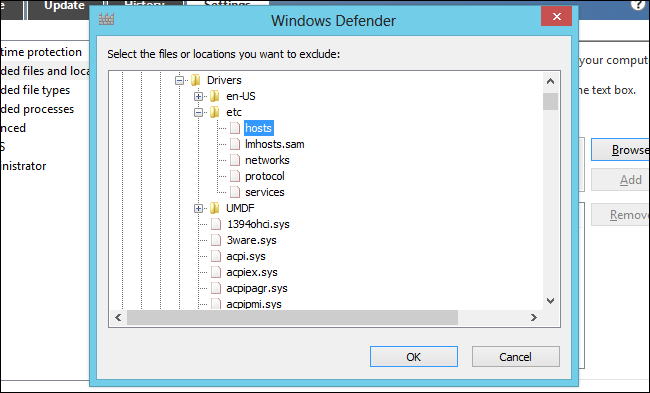The width and height of the screenshot is (650, 393).
Task: Select the networks file entry
Action: point(267,160)
